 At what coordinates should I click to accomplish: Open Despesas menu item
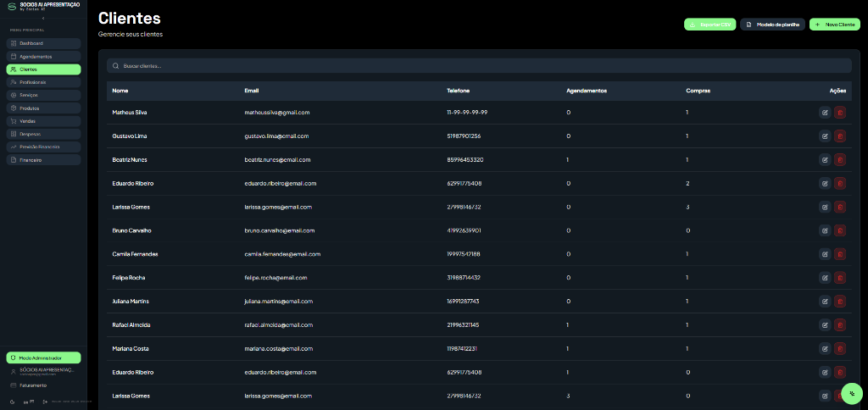pyautogui.click(x=43, y=134)
